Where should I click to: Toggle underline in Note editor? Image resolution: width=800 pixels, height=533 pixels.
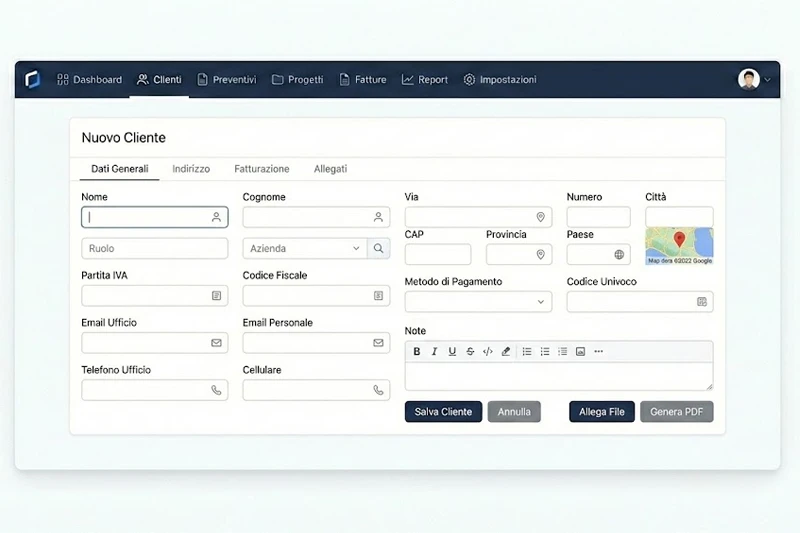pos(452,351)
